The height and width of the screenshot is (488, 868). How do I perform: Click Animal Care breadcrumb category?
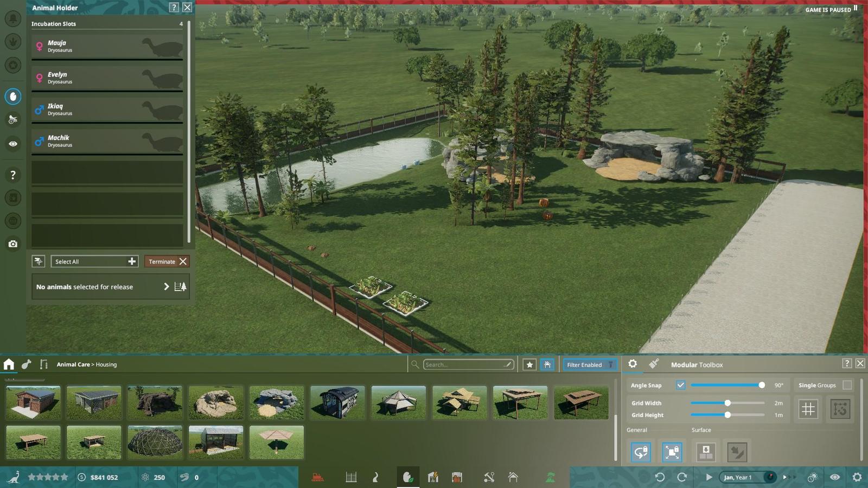(73, 364)
